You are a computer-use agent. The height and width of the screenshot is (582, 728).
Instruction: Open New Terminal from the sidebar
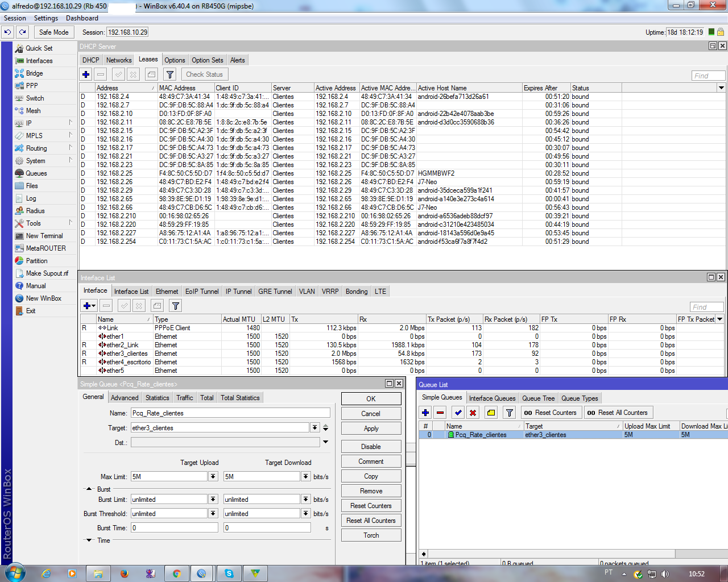(44, 236)
